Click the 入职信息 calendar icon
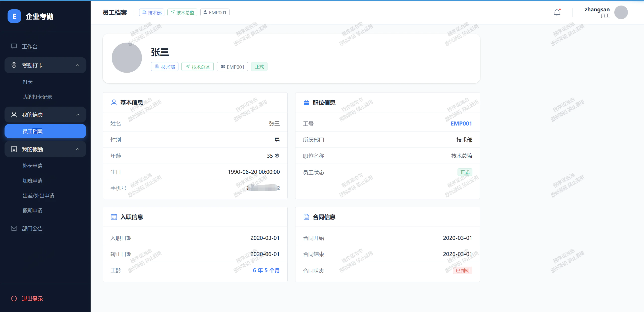Image resolution: width=644 pixels, height=312 pixels. (x=114, y=217)
